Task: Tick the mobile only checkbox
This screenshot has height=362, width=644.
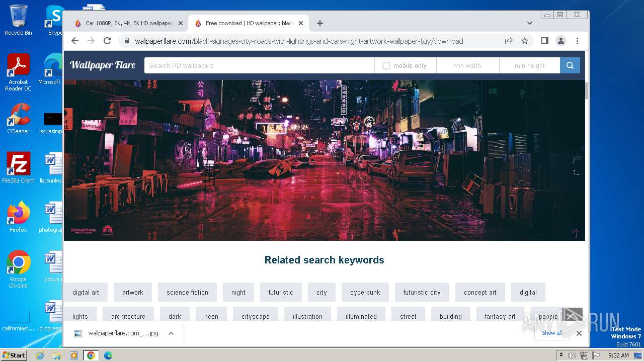Action: [x=386, y=65]
